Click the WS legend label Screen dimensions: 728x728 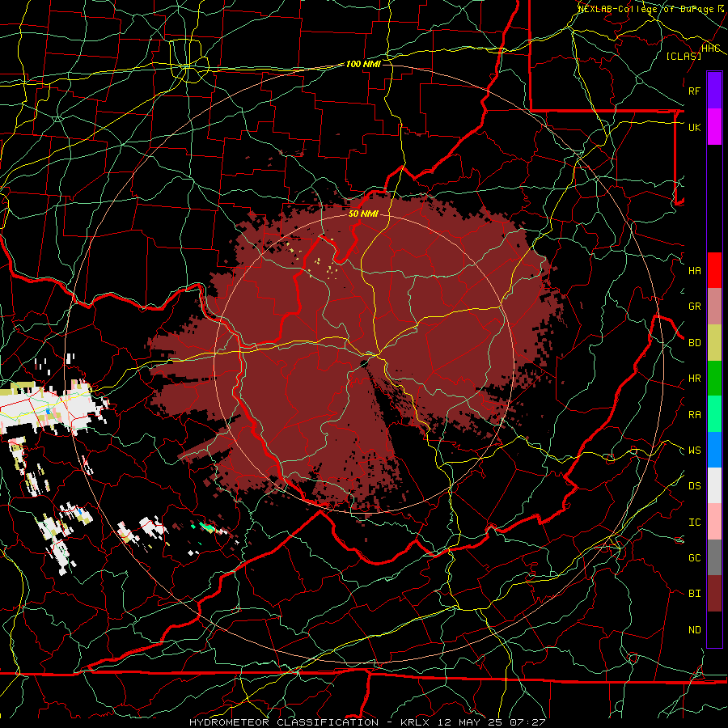coord(694,451)
